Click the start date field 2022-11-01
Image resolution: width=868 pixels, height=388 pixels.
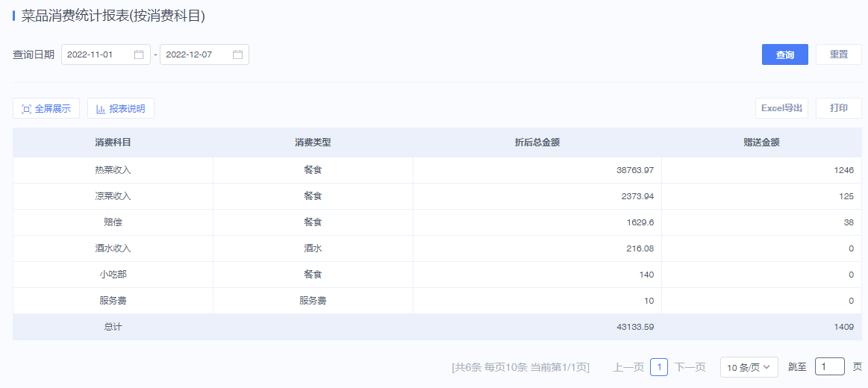coord(106,54)
